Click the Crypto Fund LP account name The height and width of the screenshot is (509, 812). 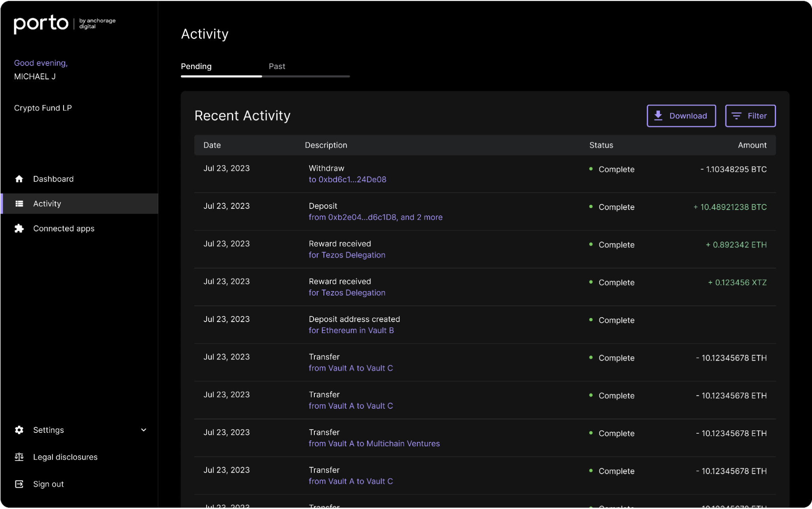43,108
